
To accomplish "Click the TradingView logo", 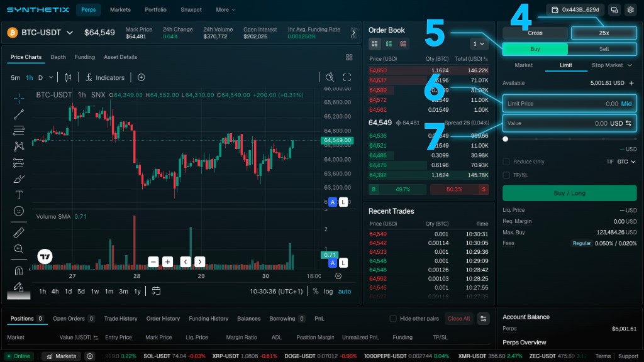I will pyautogui.click(x=45, y=256).
